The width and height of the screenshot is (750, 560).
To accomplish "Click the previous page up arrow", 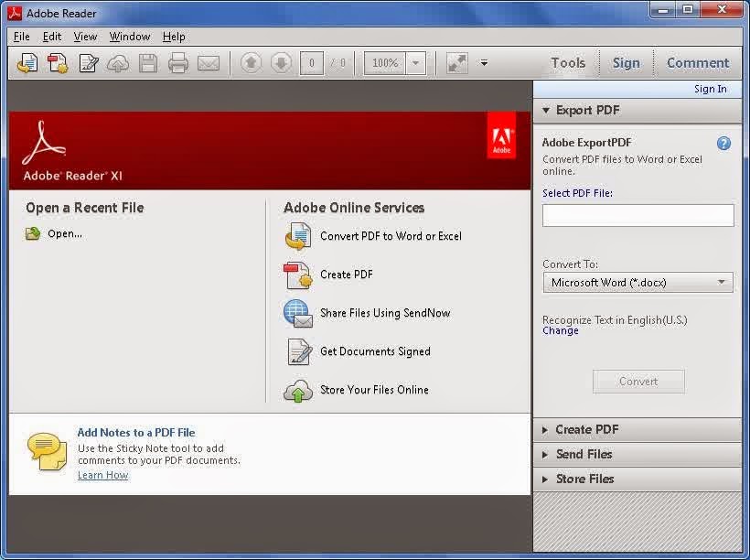I will (x=252, y=63).
